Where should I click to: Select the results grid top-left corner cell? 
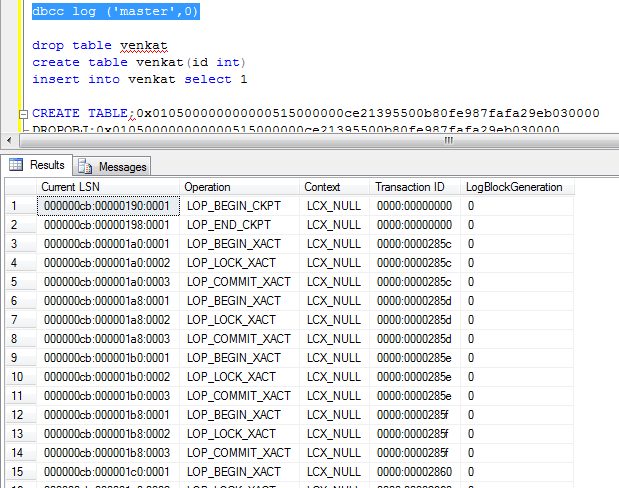(21, 187)
